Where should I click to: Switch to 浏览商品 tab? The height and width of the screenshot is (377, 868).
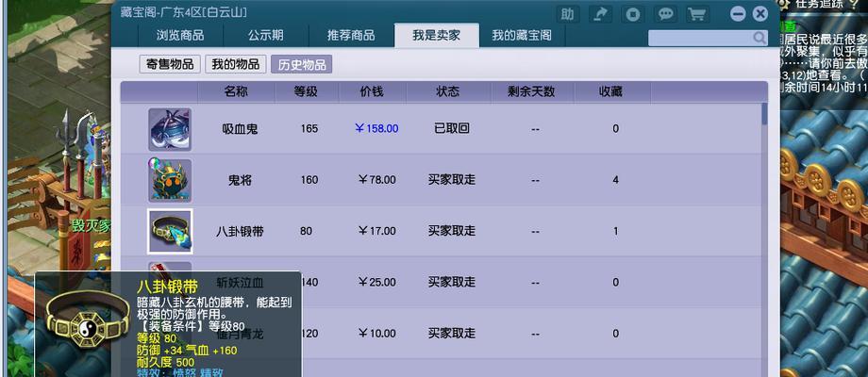pos(180,36)
